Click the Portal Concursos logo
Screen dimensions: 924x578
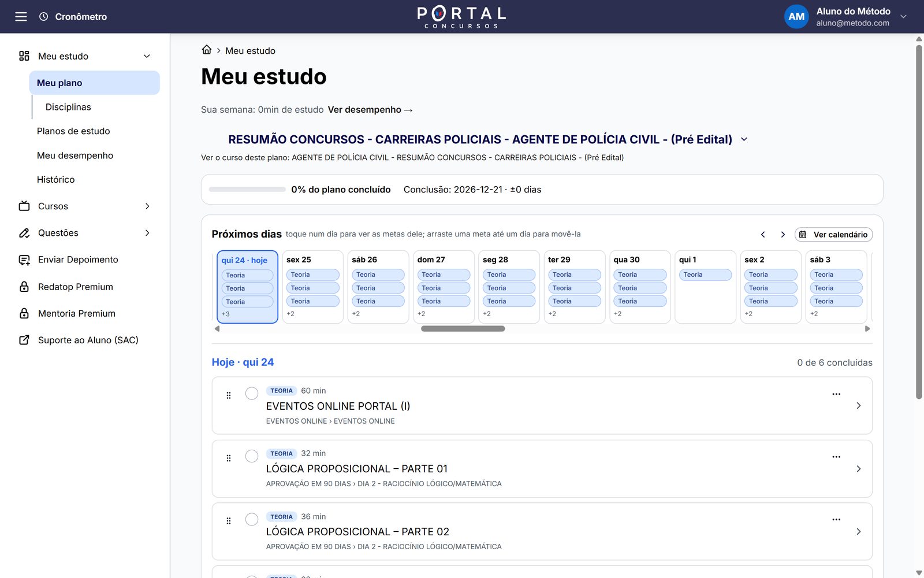(461, 17)
